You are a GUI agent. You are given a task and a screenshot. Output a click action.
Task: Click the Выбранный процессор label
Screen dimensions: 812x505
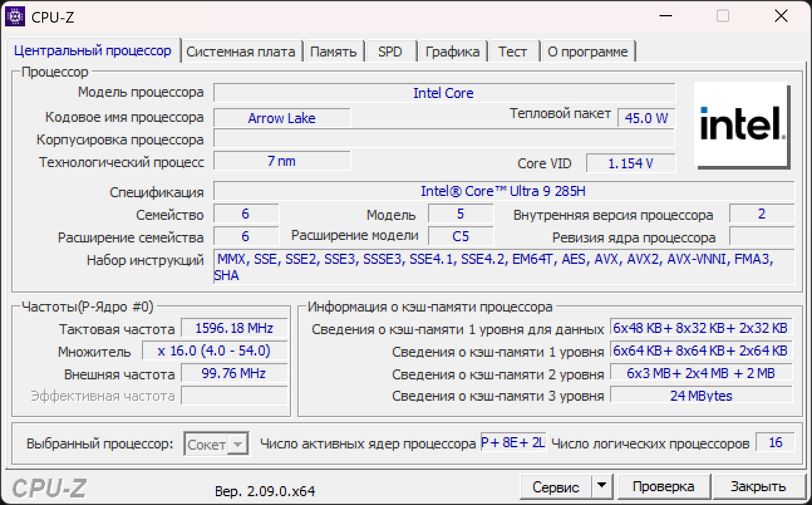click(100, 443)
